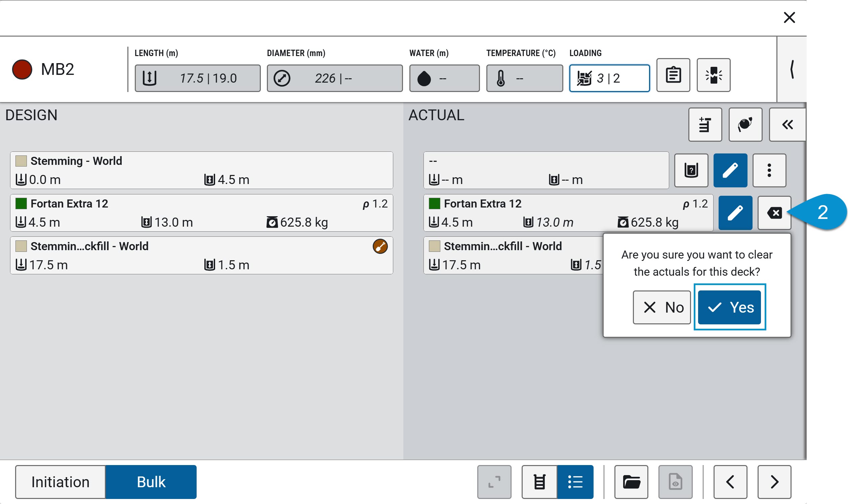Go to the next hole
Viewport: 848px width, 504px height.
coord(774,482)
